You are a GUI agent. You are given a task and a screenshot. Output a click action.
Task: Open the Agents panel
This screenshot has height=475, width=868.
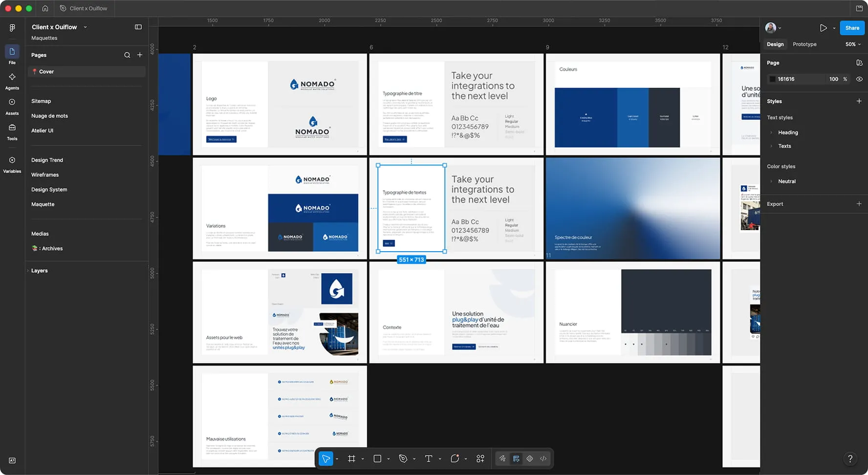pyautogui.click(x=12, y=81)
